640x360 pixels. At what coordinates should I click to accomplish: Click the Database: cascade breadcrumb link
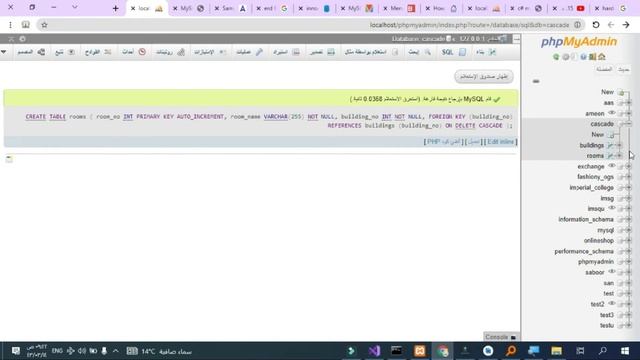pos(418,39)
